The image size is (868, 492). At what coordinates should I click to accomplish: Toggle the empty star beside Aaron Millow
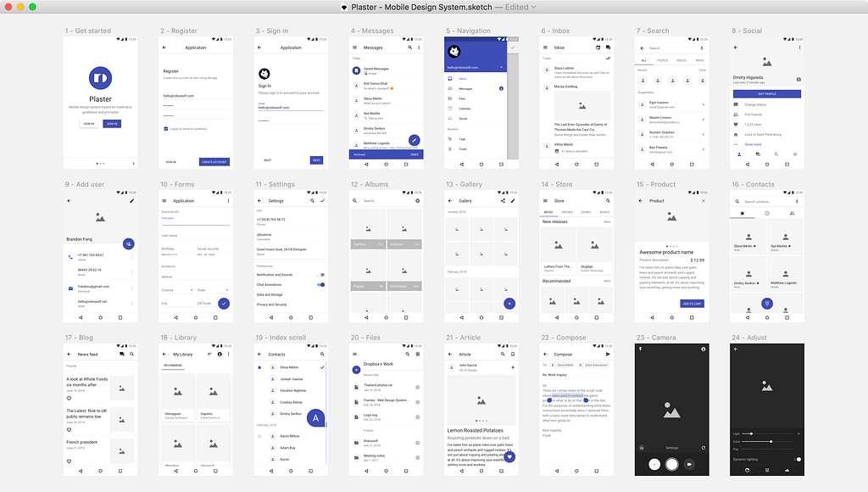pyautogui.click(x=259, y=436)
